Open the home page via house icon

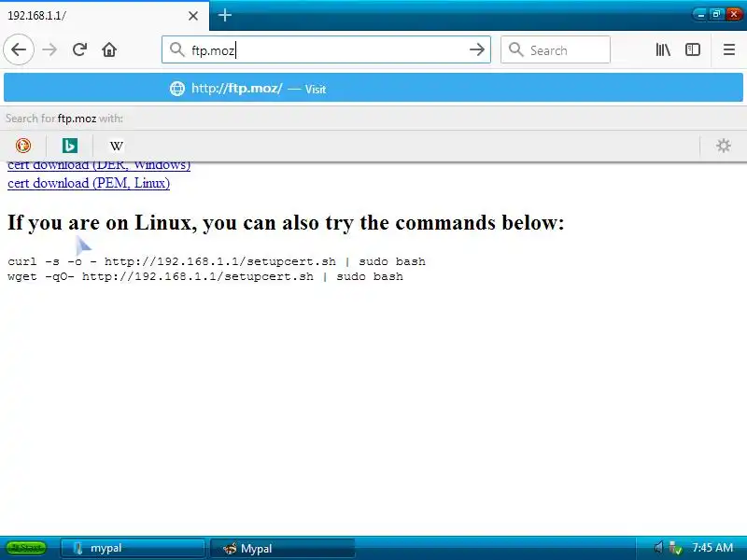pos(109,49)
